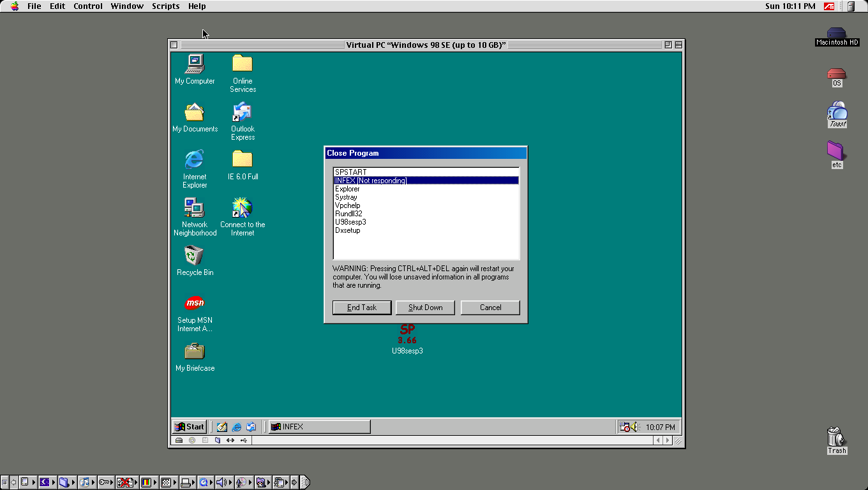Open the QuickTime control strip module
The height and width of the screenshot is (490, 868).
click(x=206, y=482)
